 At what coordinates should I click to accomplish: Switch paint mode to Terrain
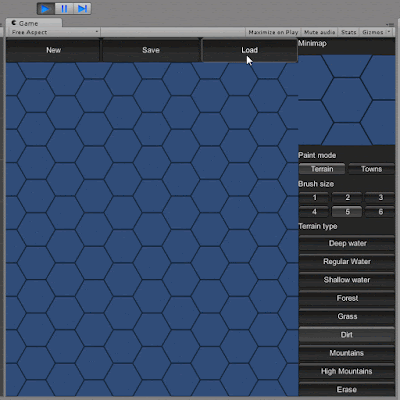tap(322, 169)
